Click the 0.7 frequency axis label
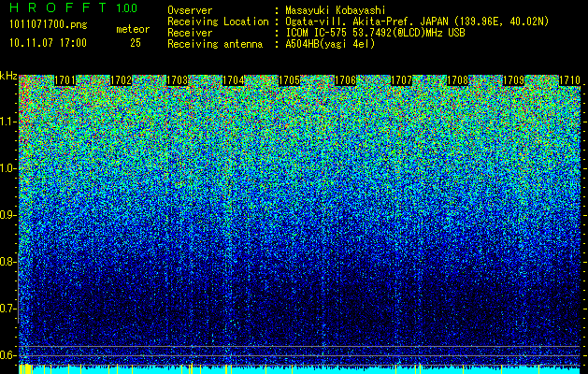 pos(7,309)
